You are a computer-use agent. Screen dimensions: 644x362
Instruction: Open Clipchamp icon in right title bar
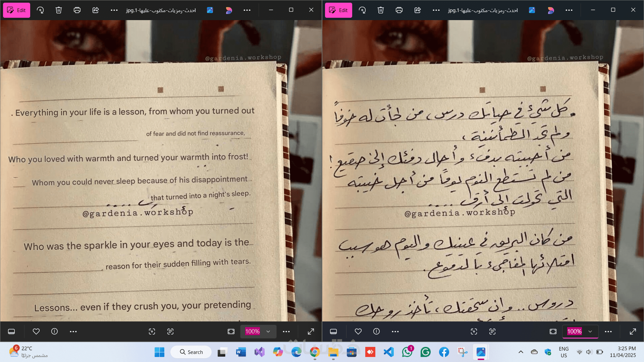pyautogui.click(x=551, y=10)
